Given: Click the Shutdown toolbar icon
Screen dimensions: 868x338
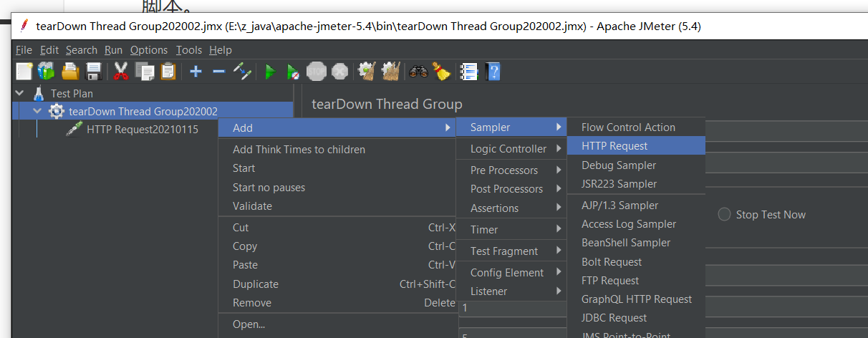Looking at the screenshot, I should (x=339, y=71).
